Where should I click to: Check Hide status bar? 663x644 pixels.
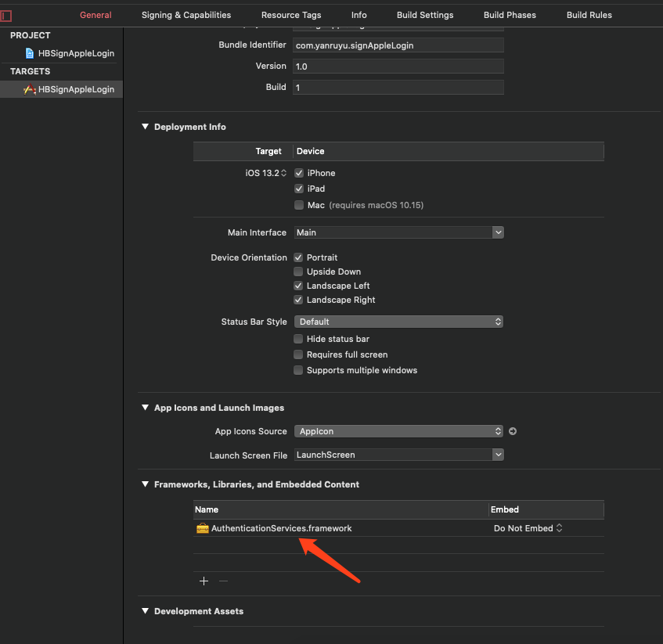tap(298, 339)
